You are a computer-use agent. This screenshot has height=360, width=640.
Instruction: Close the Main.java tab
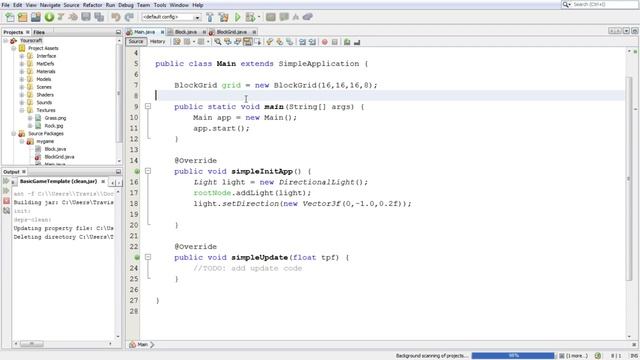click(162, 32)
